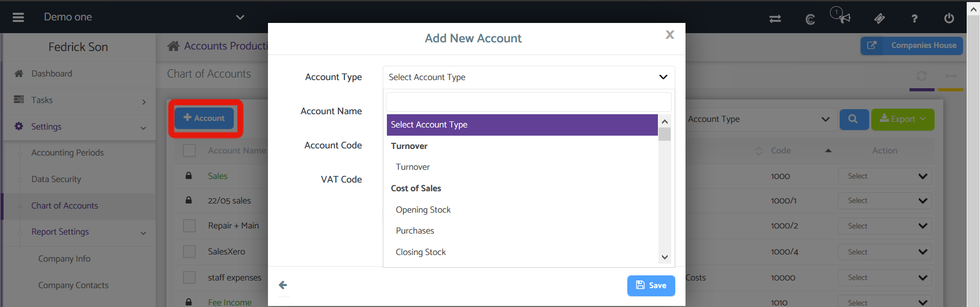The height and width of the screenshot is (307, 980).
Task: Tick the checkbox beside SalesXero
Action: tap(189, 251)
